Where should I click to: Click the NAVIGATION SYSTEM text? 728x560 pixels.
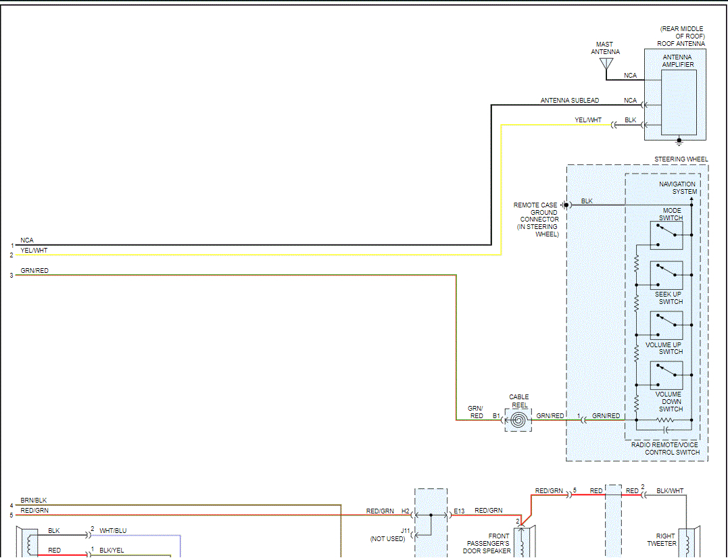pyautogui.click(x=677, y=188)
